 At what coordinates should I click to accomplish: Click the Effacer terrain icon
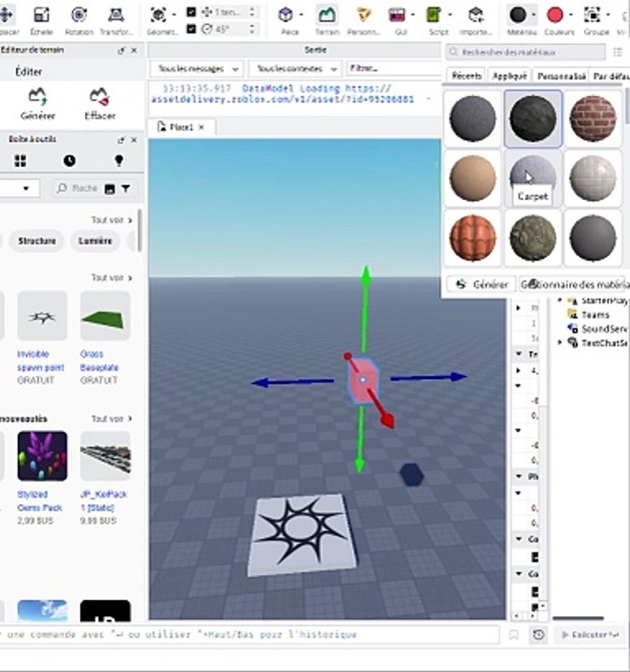100,104
